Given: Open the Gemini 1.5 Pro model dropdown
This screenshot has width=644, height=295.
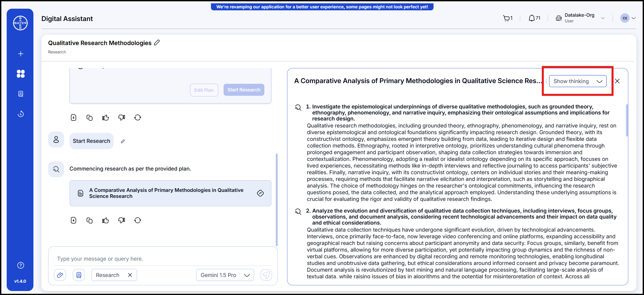Looking at the screenshot, I should pyautogui.click(x=225, y=275).
